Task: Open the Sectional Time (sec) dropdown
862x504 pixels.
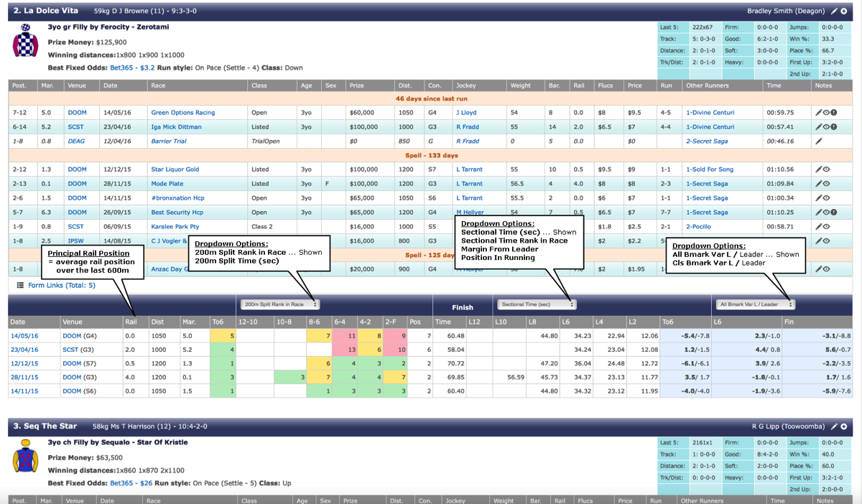Action: (x=537, y=304)
